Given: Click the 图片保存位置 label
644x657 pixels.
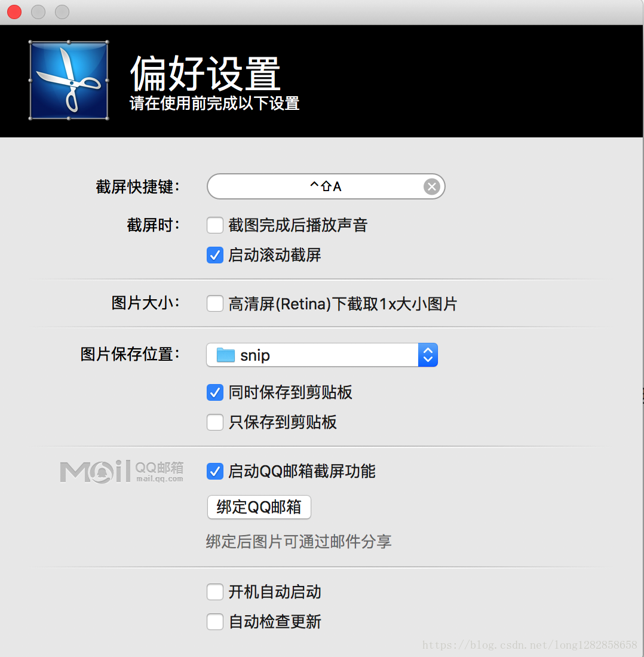Looking at the screenshot, I should point(130,354).
